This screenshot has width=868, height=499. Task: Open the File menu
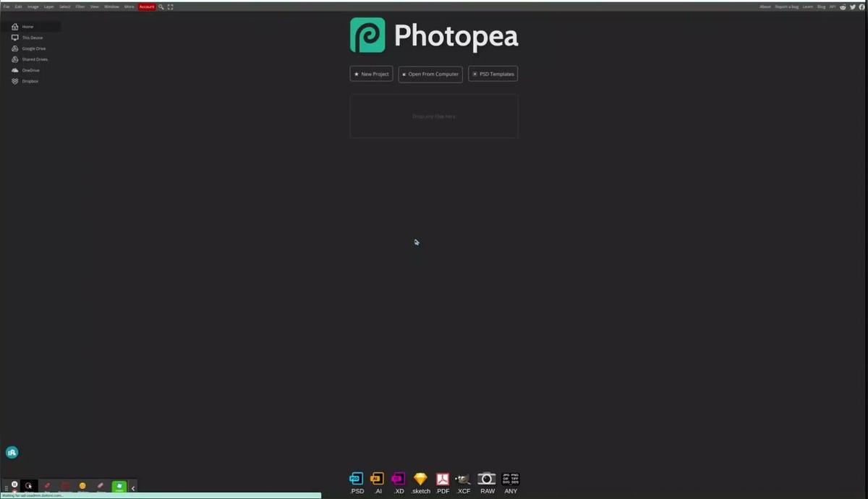coord(7,7)
